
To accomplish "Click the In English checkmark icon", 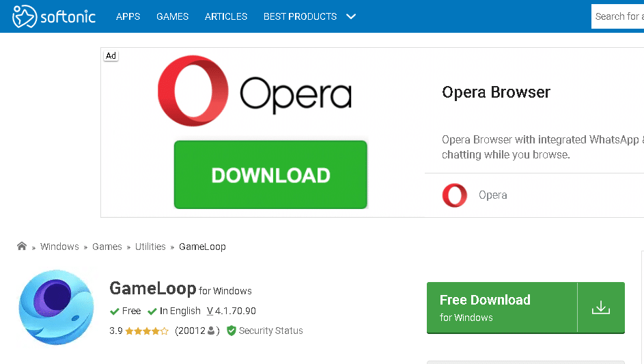I will tap(152, 311).
